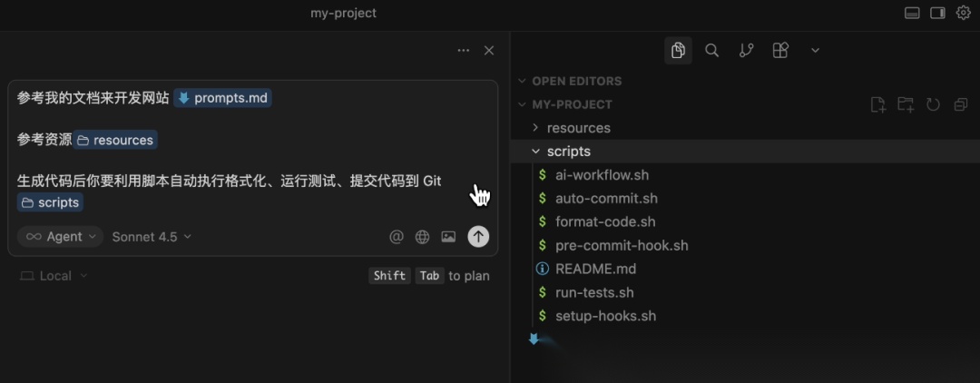Open the Sonnet 4.5 model dropdown
980x383 pixels.
tap(152, 237)
